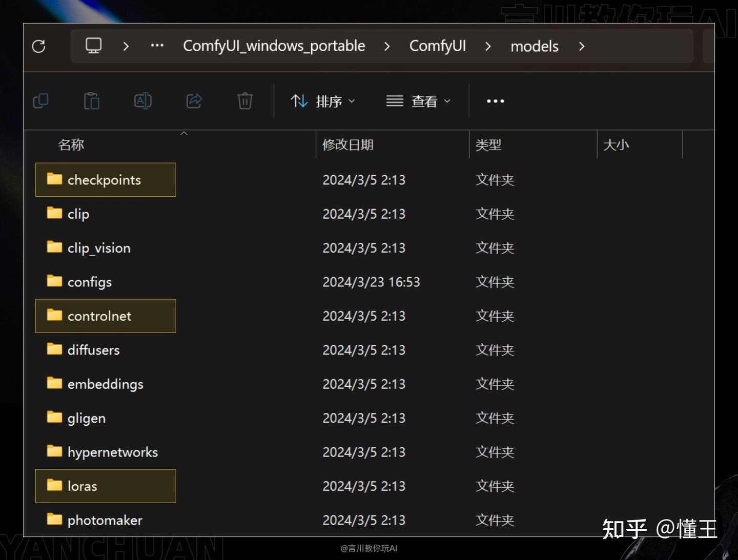738x560 pixels.
Task: Sort by the 修改日期 column header
Action: [348, 145]
